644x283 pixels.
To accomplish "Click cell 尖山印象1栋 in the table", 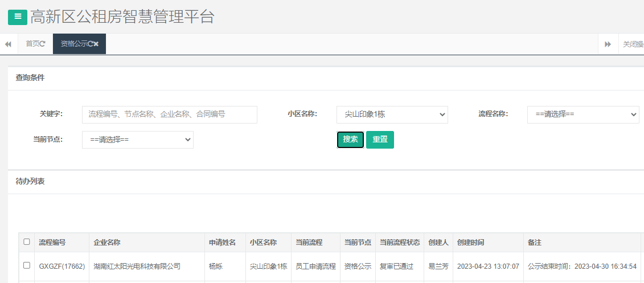I will pyautogui.click(x=268, y=266).
